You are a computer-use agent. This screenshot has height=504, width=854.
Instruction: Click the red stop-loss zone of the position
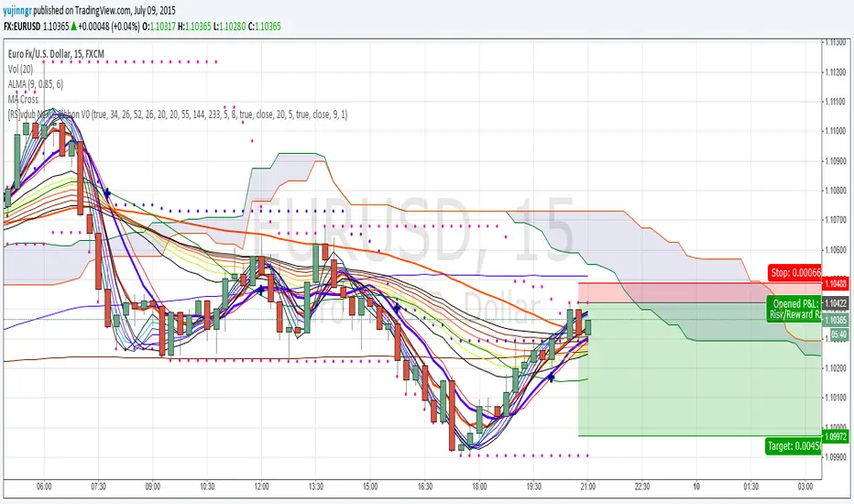tap(700, 292)
